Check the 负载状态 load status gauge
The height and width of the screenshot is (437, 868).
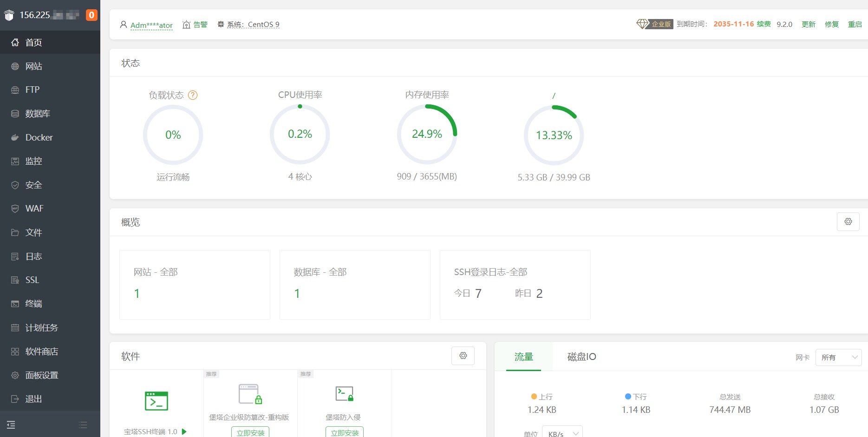(x=173, y=135)
